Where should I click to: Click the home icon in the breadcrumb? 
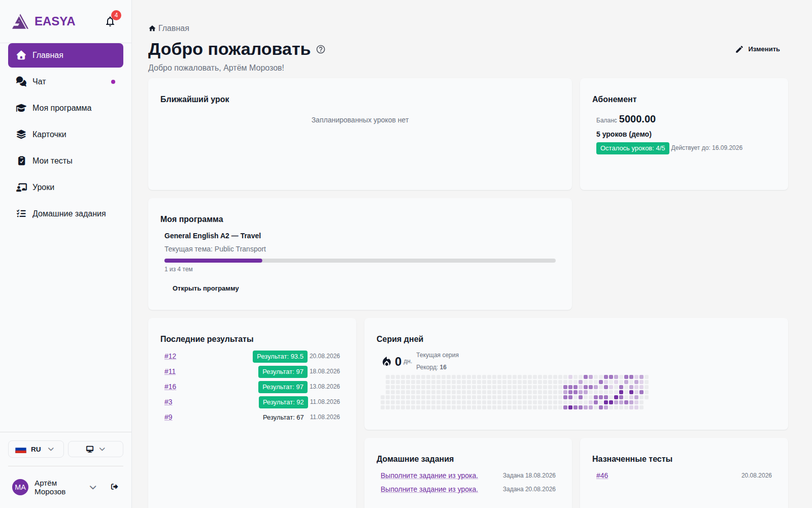(152, 28)
